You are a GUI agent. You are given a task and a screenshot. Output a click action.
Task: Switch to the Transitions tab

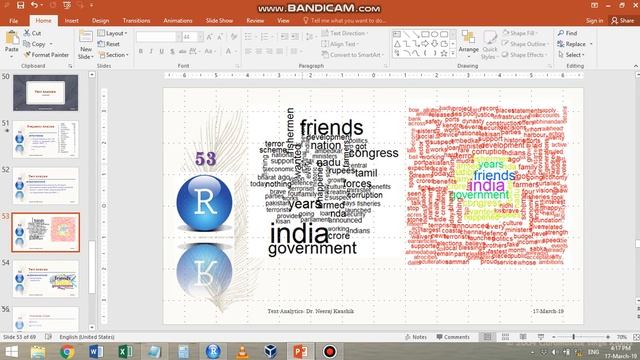(136, 20)
